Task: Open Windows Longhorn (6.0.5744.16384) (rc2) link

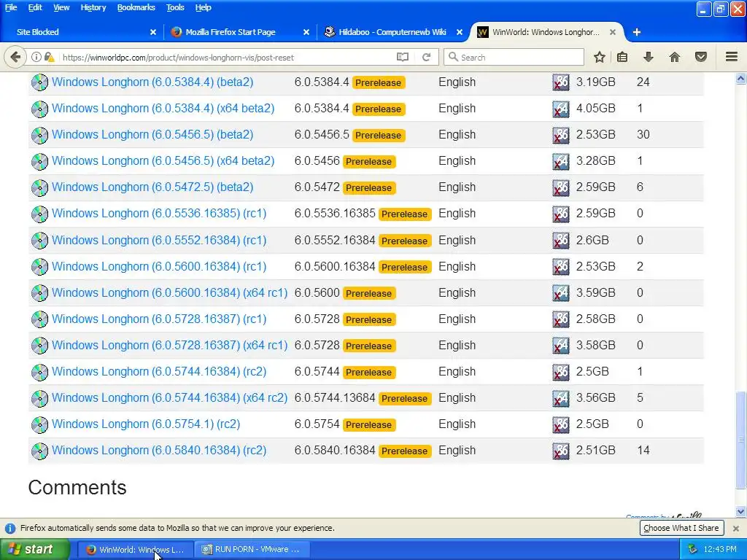Action: click(x=159, y=371)
